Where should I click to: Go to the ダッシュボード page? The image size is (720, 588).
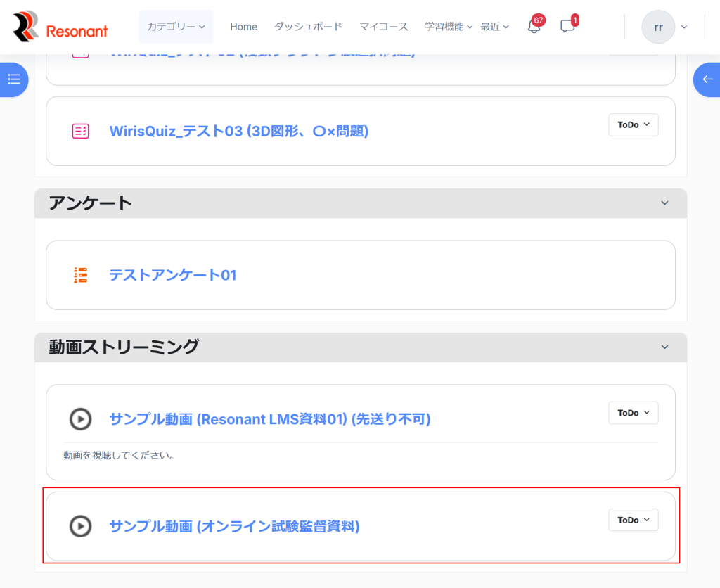[x=308, y=27]
